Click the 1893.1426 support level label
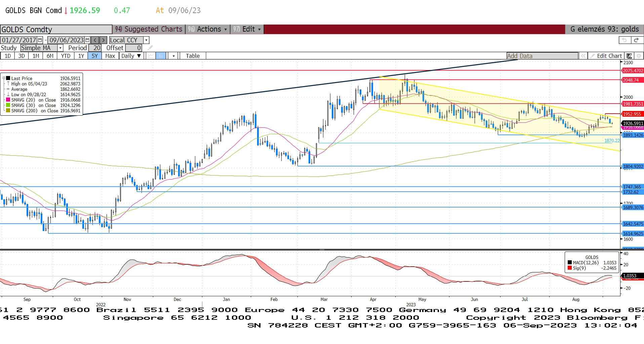Image resolution: width=644 pixels, height=344 pixels. (633, 135)
